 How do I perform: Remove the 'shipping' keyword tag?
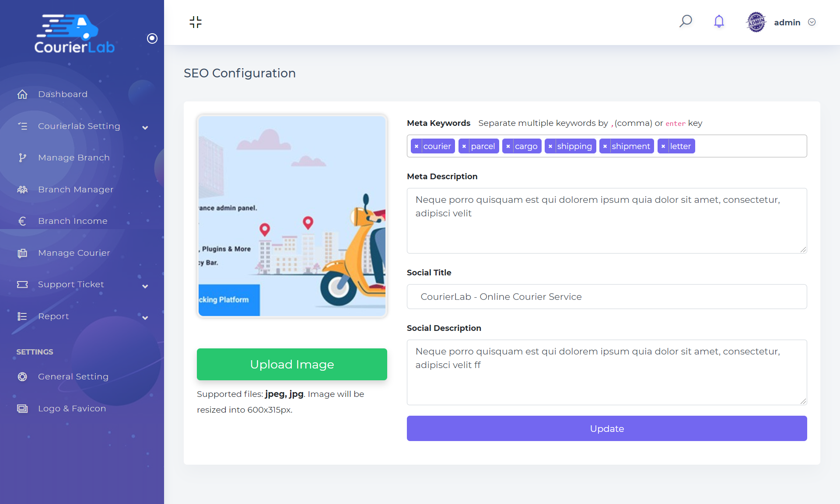pyautogui.click(x=550, y=146)
